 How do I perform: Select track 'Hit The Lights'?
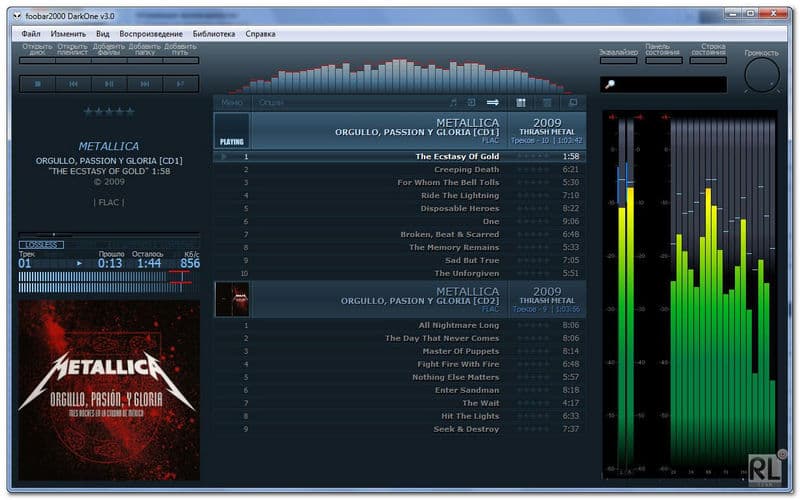(x=399, y=416)
